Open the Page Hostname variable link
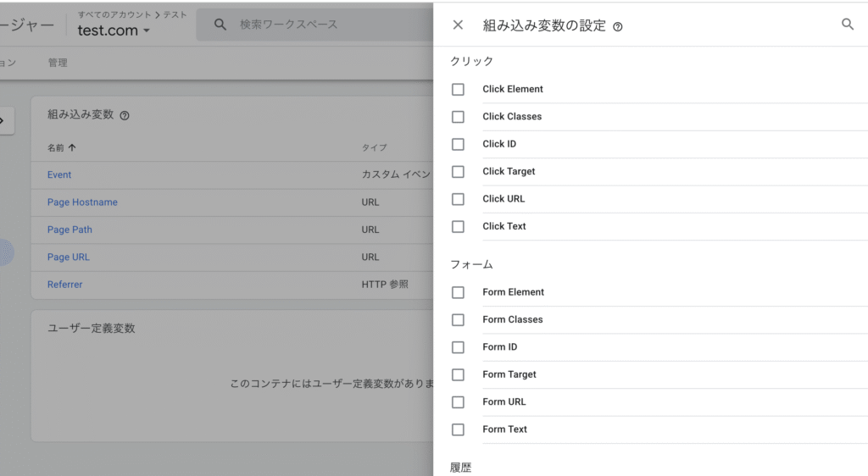This screenshot has width=868, height=476. tap(82, 202)
